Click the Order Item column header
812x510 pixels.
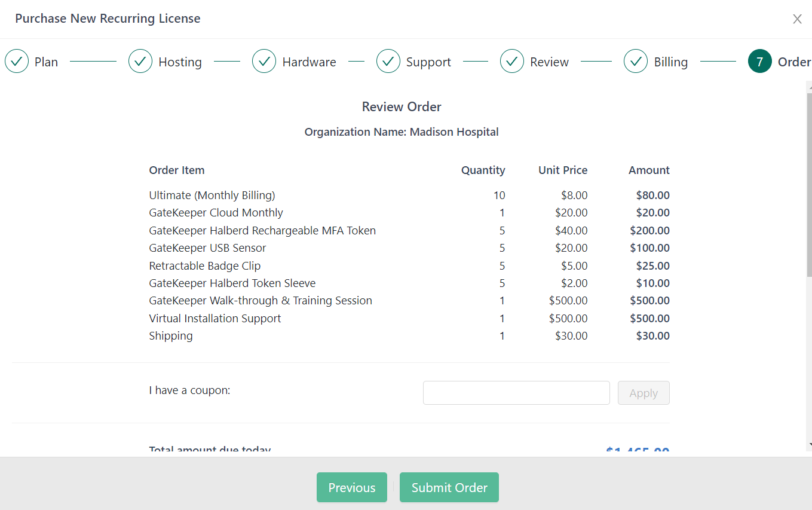click(177, 170)
